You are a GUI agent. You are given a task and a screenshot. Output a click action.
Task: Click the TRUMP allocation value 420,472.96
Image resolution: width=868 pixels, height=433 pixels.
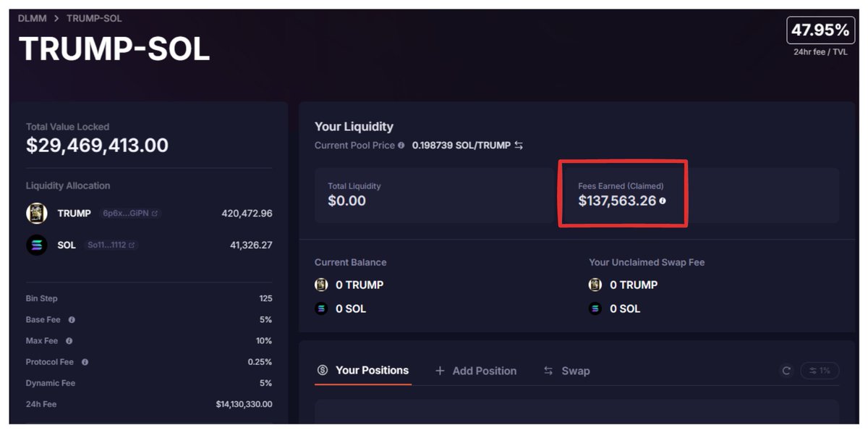pyautogui.click(x=247, y=214)
